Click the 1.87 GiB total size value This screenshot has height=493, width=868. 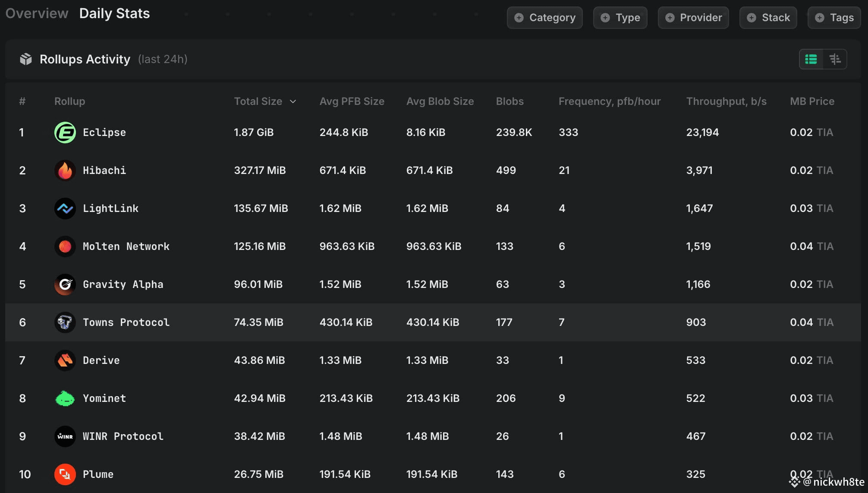click(254, 133)
